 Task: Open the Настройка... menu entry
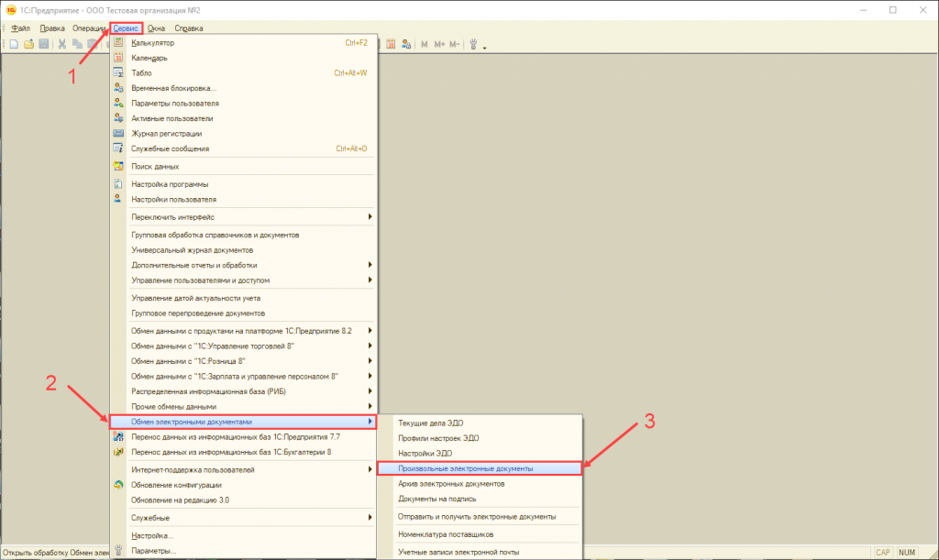click(x=152, y=535)
